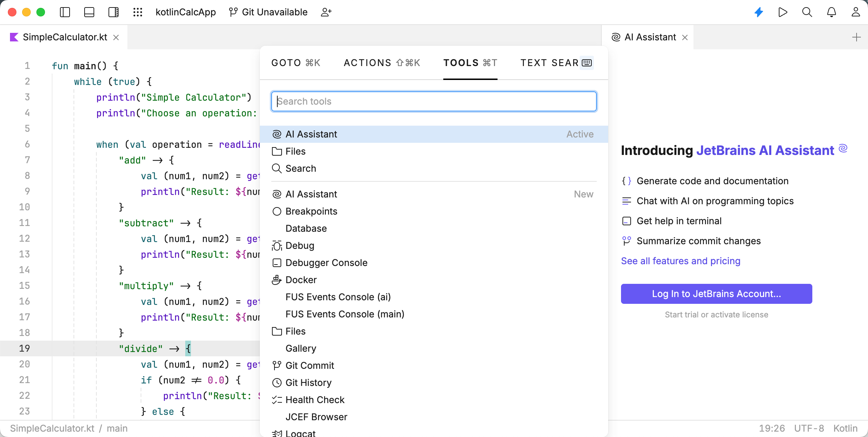Select the TEXT SEARCH tab option
868x437 pixels.
(555, 62)
